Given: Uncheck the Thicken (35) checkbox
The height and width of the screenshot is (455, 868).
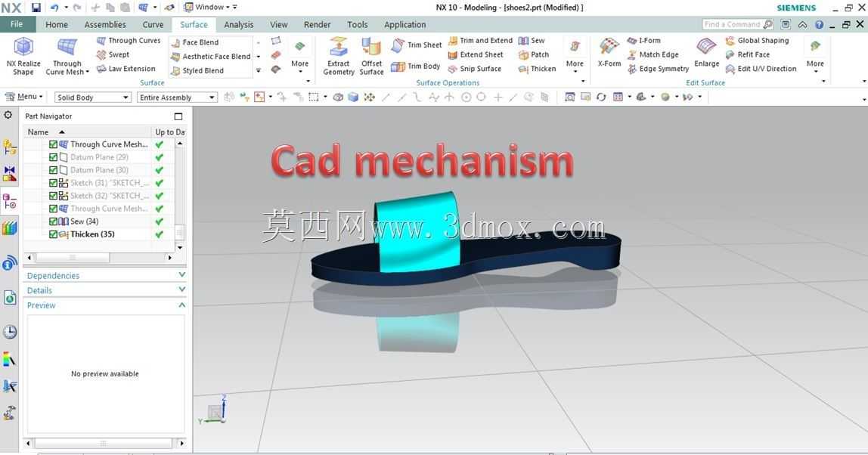Looking at the screenshot, I should [x=53, y=234].
